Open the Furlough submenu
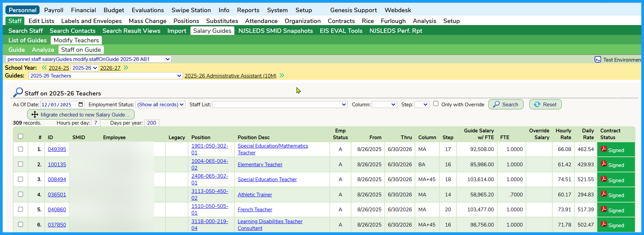Viewport: 644px width, 235px height. (393, 21)
